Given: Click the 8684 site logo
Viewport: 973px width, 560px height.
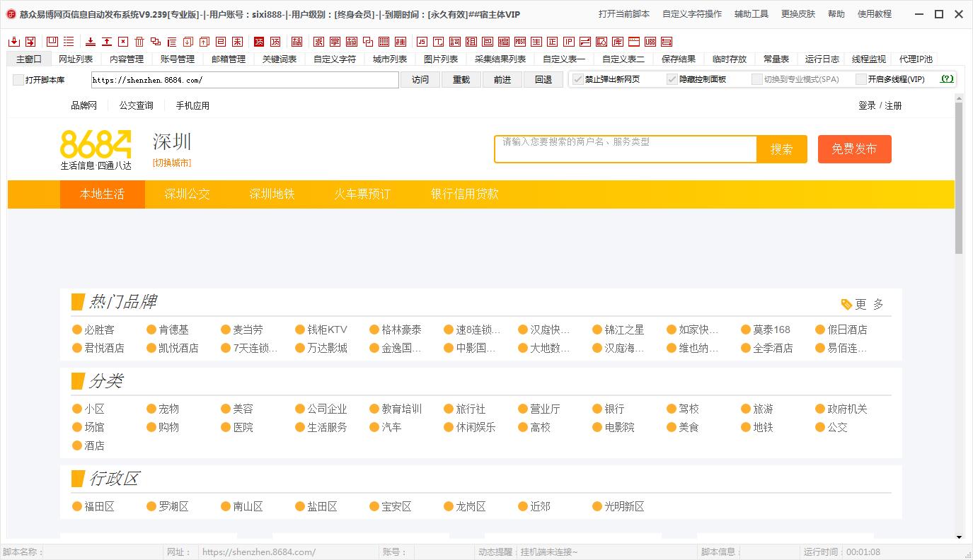Looking at the screenshot, I should [96, 149].
